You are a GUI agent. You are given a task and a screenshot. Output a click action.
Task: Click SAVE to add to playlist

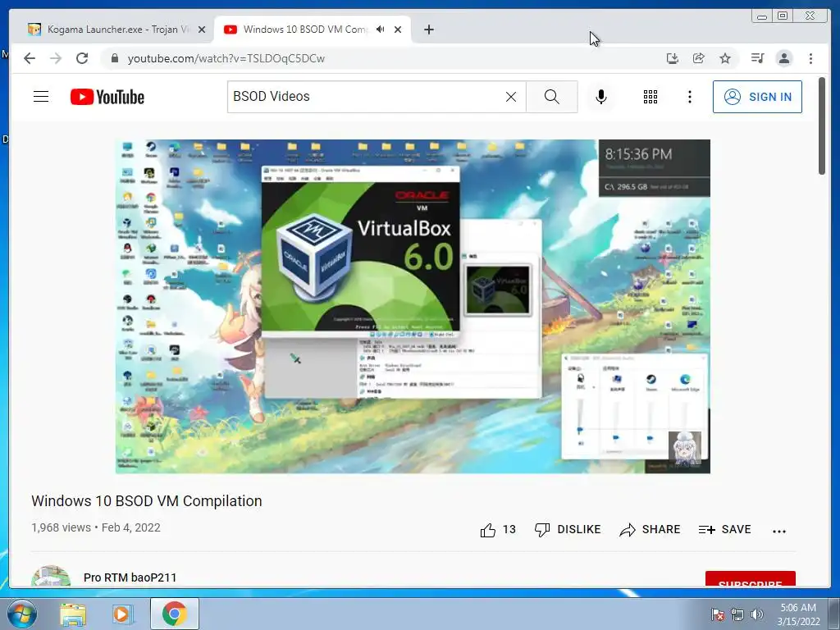pyautogui.click(x=725, y=529)
